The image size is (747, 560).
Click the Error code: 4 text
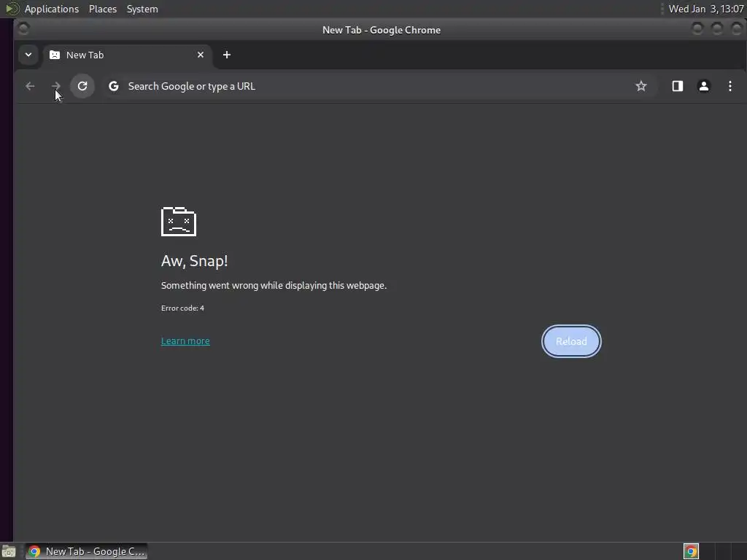point(182,308)
